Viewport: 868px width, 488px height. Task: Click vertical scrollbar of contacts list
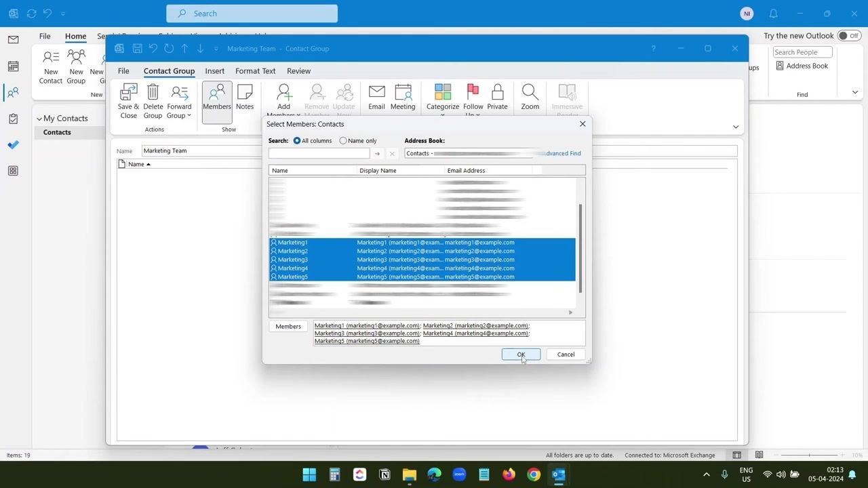tap(580, 248)
